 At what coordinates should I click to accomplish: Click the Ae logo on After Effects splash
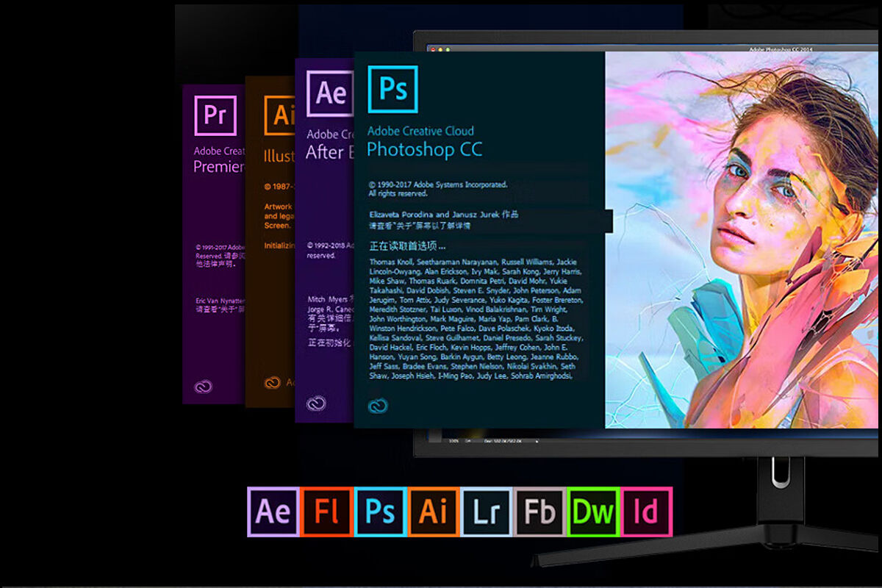pyautogui.click(x=329, y=93)
